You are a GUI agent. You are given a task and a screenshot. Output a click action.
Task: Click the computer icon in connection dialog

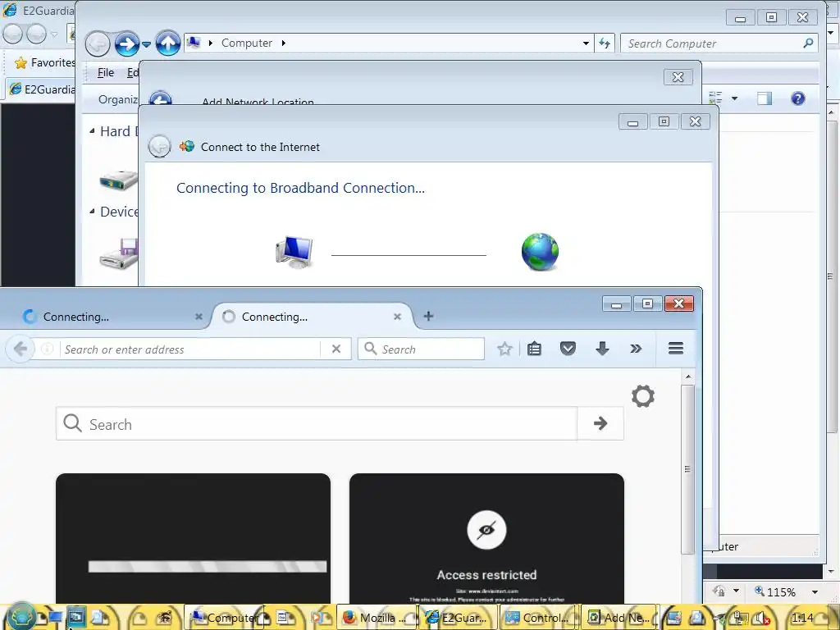294,252
